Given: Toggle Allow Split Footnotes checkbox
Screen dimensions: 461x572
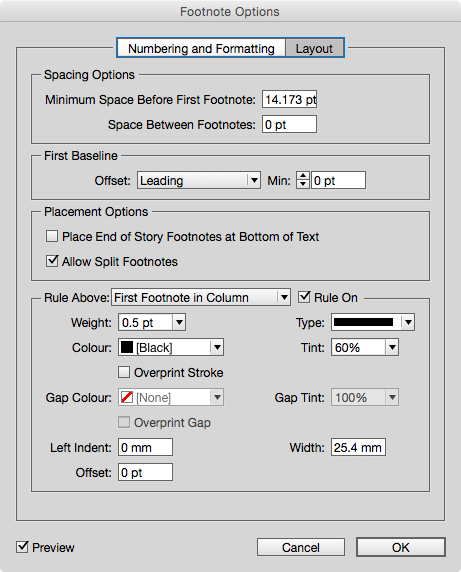Looking at the screenshot, I should 52,261.
